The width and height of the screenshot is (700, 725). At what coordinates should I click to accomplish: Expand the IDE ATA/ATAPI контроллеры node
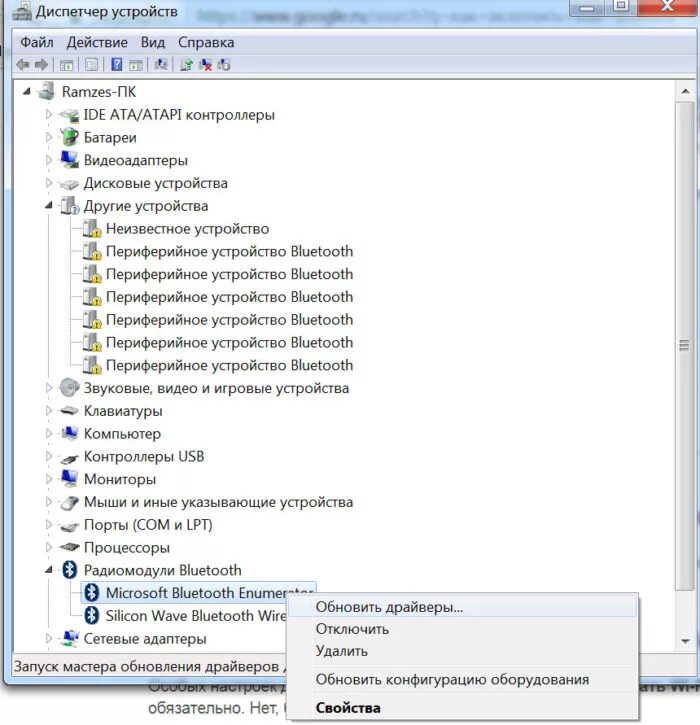49,114
